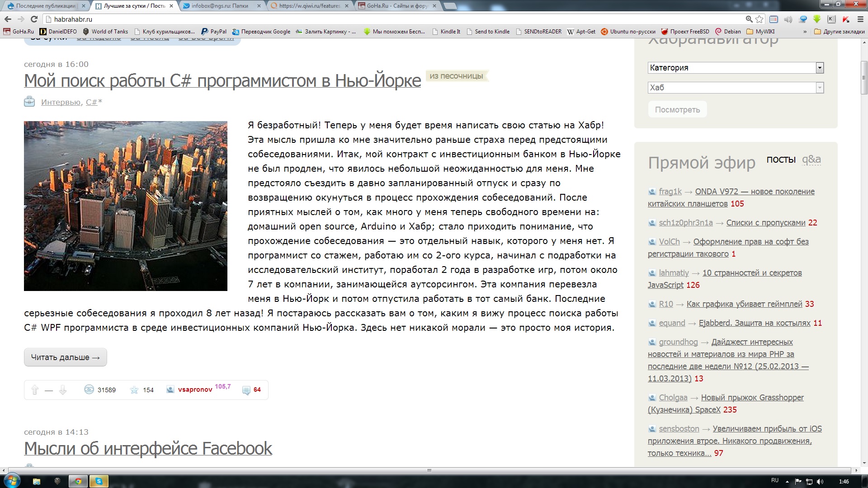Image resolution: width=868 pixels, height=488 pixels.
Task: Switch to the w.qiwi.ru tab
Action: coord(310,6)
